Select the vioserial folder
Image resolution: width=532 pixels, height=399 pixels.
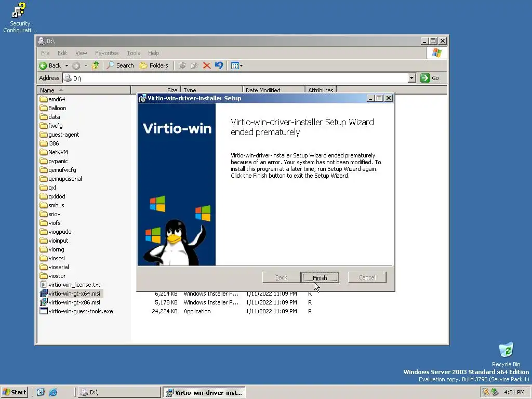point(54,267)
